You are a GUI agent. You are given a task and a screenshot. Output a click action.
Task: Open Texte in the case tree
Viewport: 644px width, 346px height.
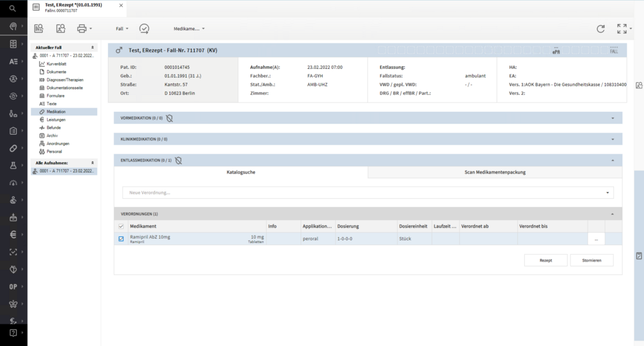pos(52,104)
